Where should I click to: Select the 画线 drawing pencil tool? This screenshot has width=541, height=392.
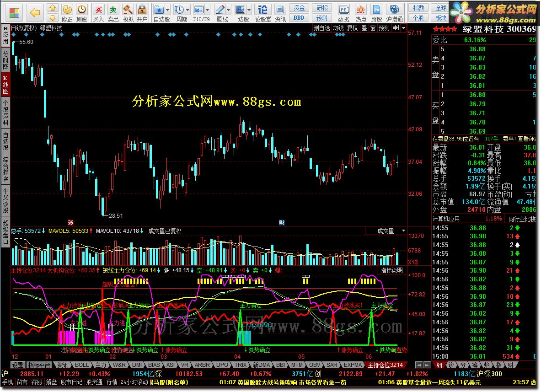220,10
